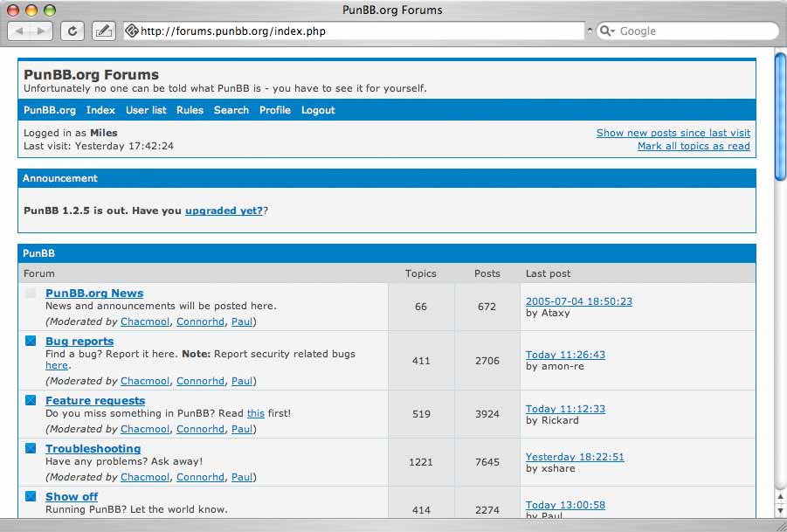Follow the 'upgraded yet?' announcement link
Viewport: 787px width, 532px height.
click(224, 211)
